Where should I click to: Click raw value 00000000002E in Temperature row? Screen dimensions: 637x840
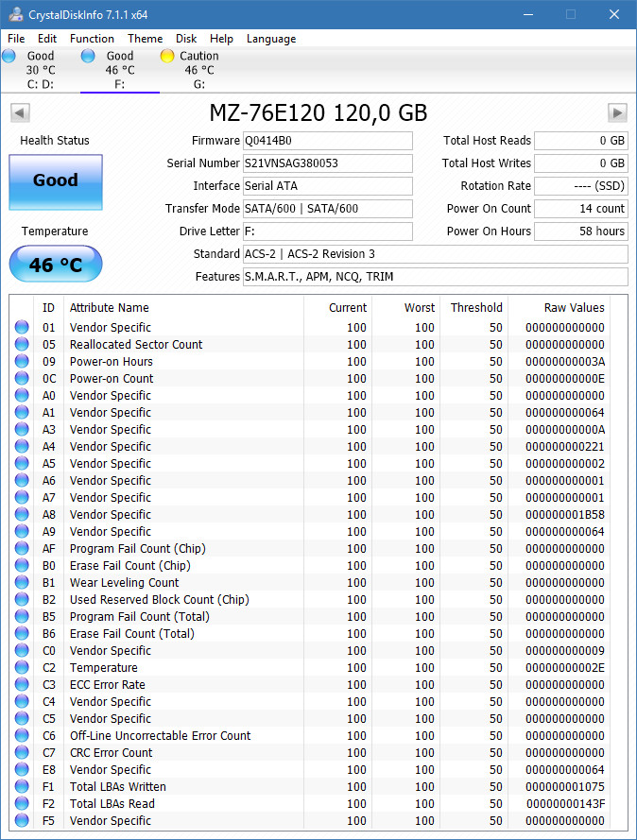tap(564, 667)
